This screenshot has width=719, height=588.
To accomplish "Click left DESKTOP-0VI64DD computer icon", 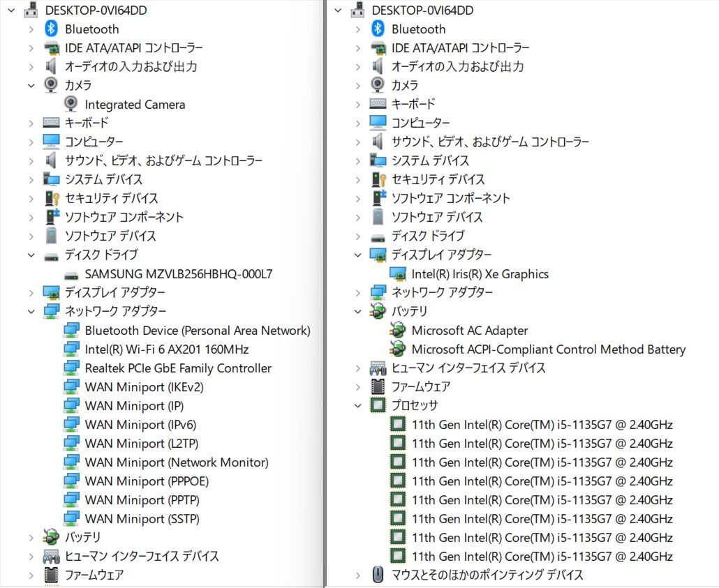I will (30, 10).
